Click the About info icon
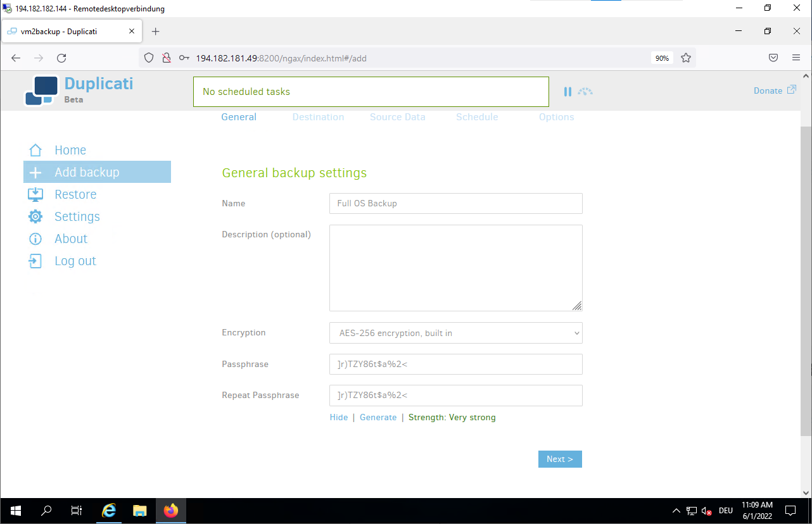Viewport: 812px width, 524px height. 35,239
